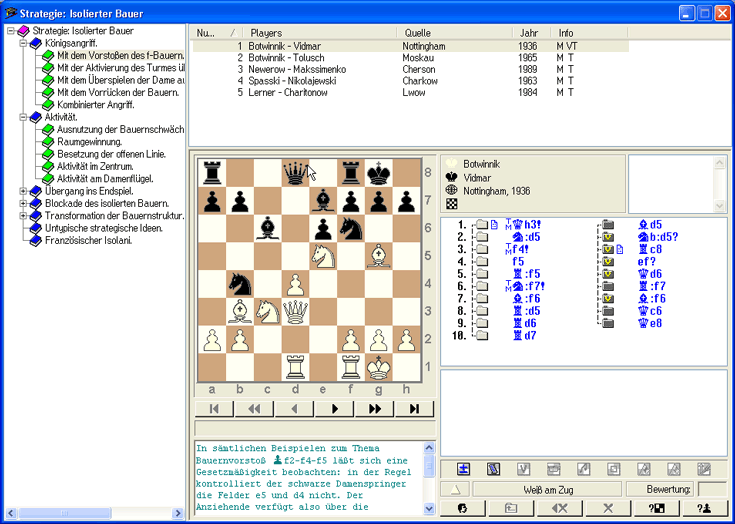Screen dimensions: 735x524
Task: Jump forward with double-right arrow
Action: 375,409
